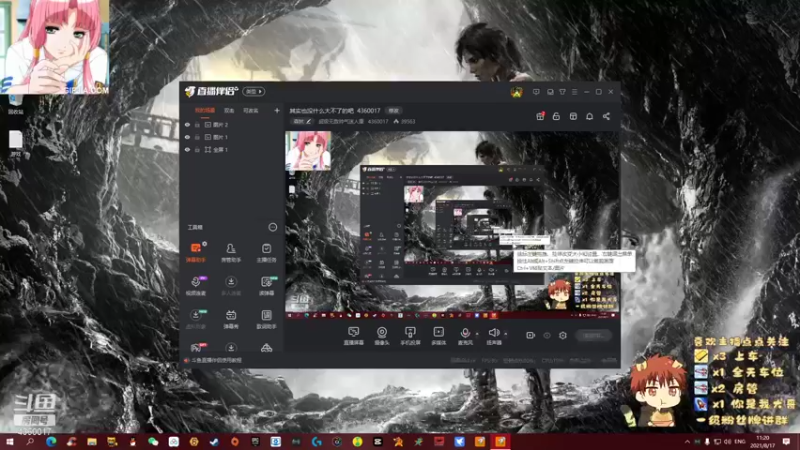The width and height of the screenshot is (800, 450).
Task: Add a 多媒体 multimedia source
Action: click(x=438, y=336)
